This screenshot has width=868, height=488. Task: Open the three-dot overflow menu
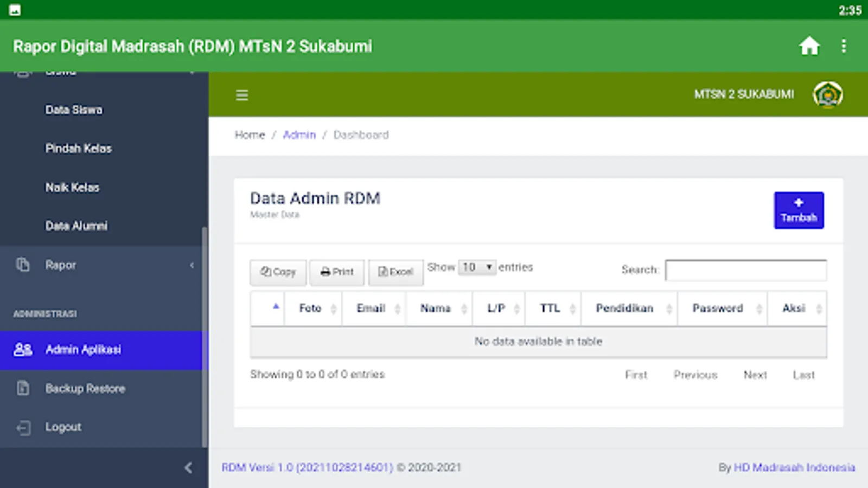(x=844, y=46)
